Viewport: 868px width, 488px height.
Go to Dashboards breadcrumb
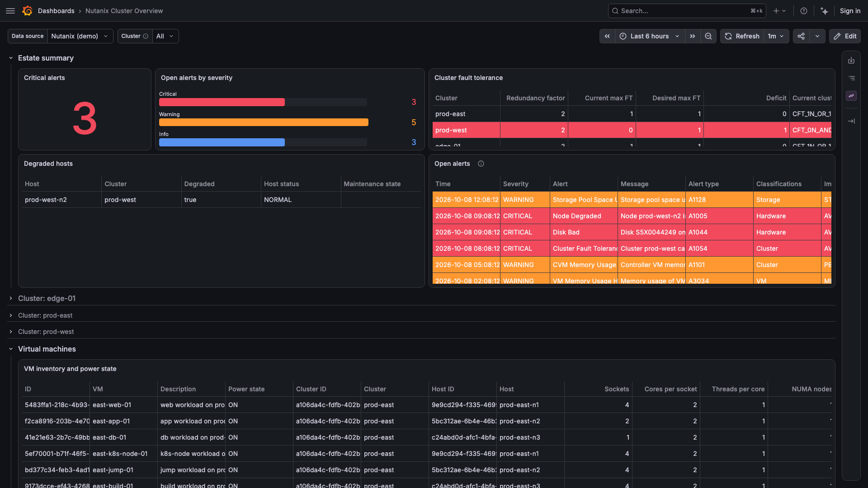pyautogui.click(x=56, y=11)
